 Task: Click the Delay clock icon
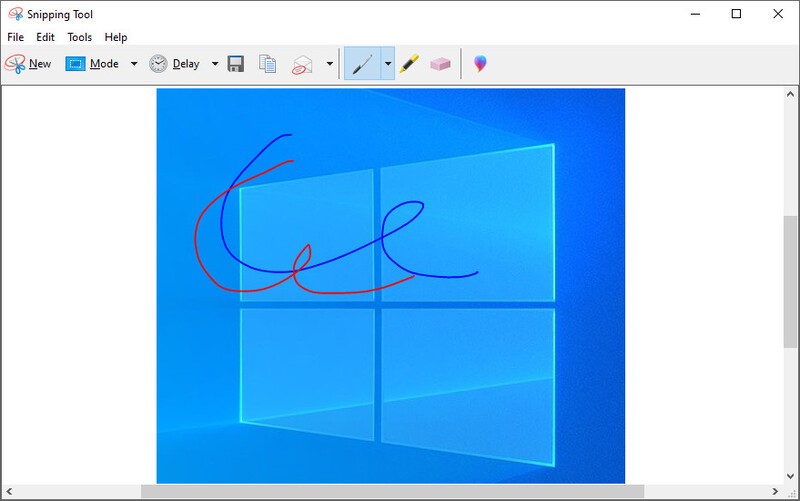tap(158, 64)
